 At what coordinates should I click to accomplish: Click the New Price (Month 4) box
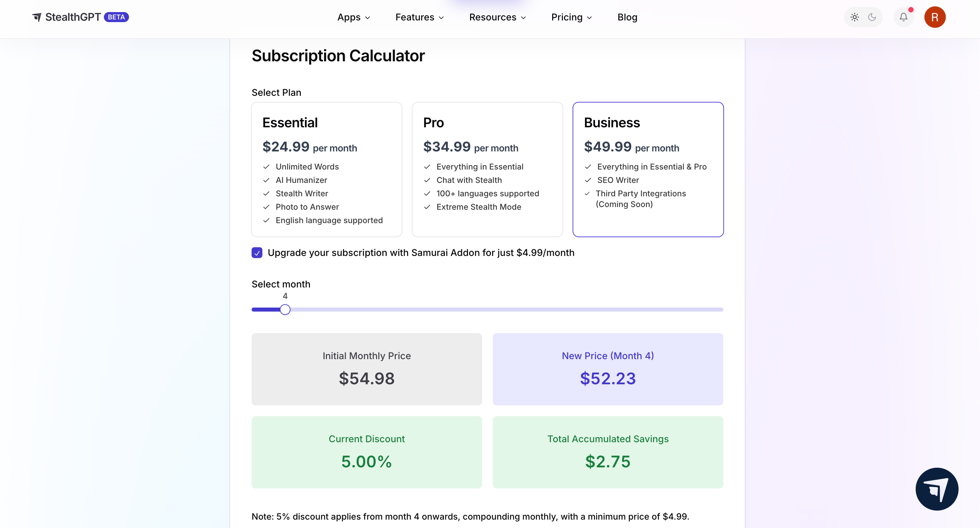pyautogui.click(x=607, y=369)
